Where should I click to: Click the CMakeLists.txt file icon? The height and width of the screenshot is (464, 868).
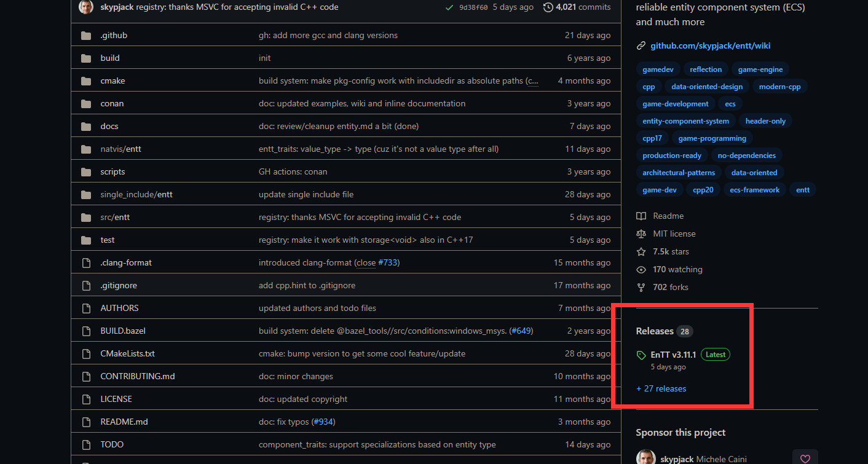click(86, 353)
